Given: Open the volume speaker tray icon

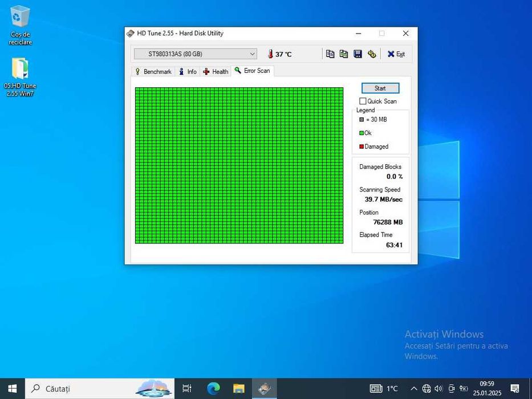Looking at the screenshot, I should coord(438,389).
